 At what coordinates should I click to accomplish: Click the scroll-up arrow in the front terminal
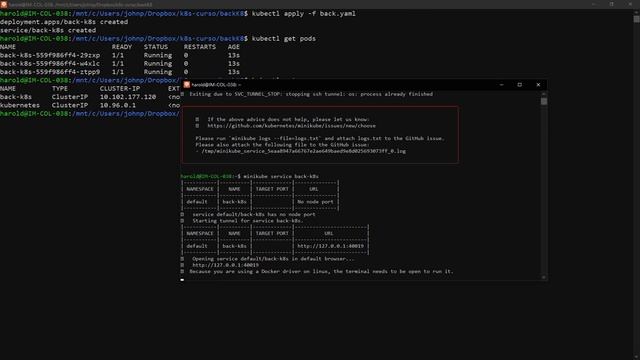click(544, 94)
